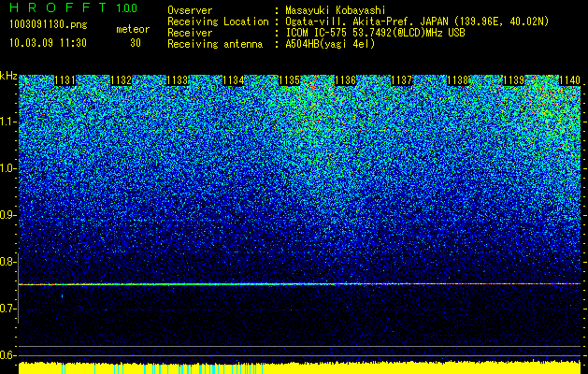Click time marker 1137
This screenshot has height=374, width=588.
point(402,80)
